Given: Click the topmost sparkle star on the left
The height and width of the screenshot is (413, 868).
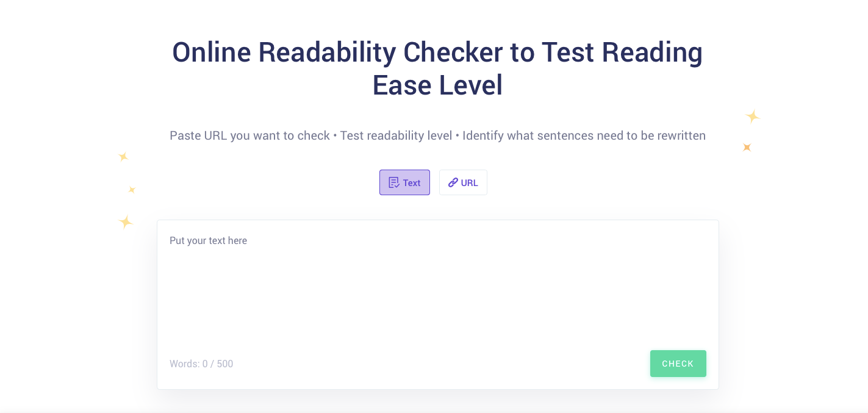Looking at the screenshot, I should tap(123, 157).
